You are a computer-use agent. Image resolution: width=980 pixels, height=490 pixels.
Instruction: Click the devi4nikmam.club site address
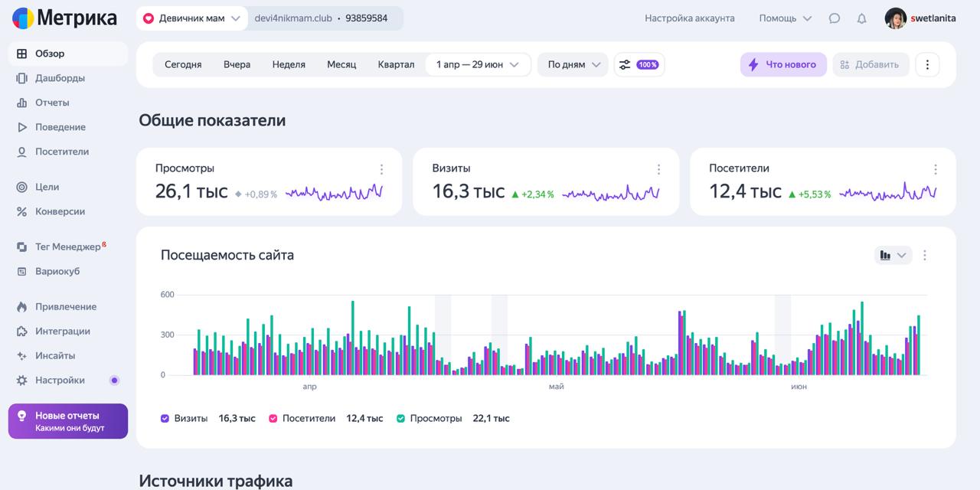tap(293, 18)
